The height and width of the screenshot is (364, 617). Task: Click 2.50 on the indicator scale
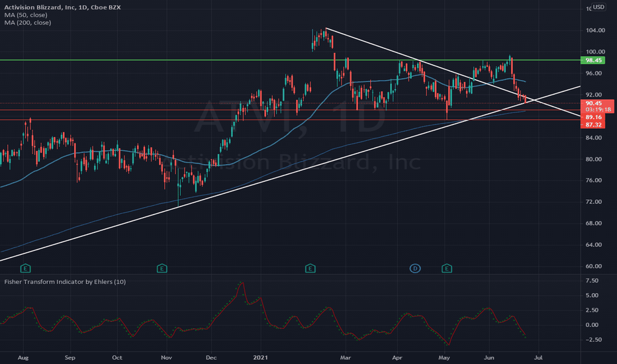click(x=593, y=310)
